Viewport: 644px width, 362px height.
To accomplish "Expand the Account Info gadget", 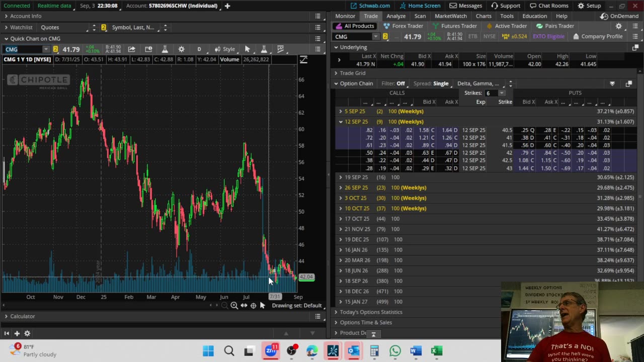I will [6, 16].
